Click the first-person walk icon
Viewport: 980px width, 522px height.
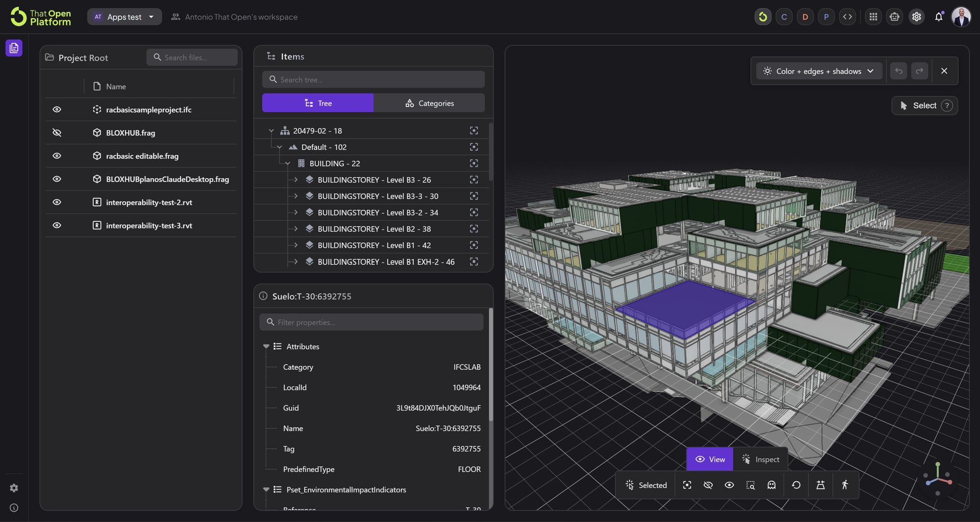click(845, 485)
